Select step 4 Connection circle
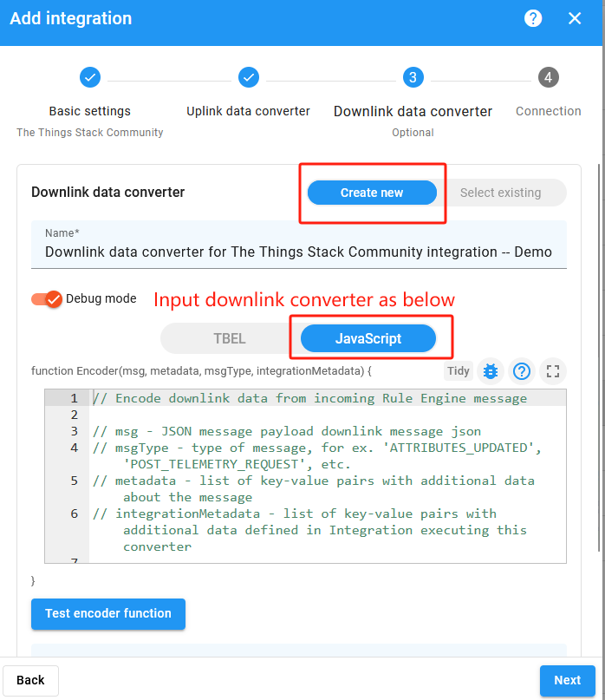 (x=549, y=77)
